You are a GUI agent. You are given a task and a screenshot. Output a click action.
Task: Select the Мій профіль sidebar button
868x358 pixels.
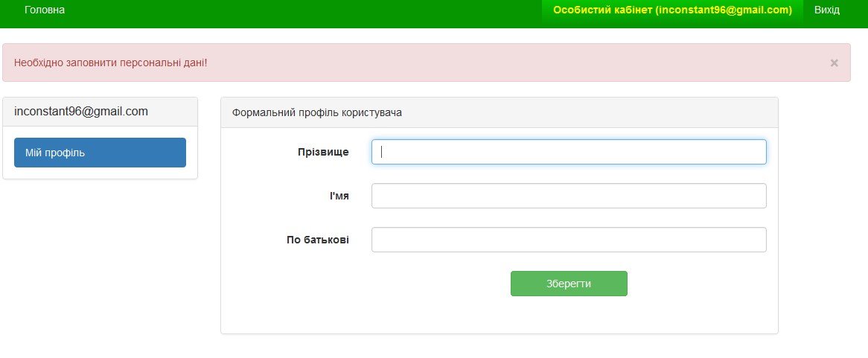tap(100, 153)
